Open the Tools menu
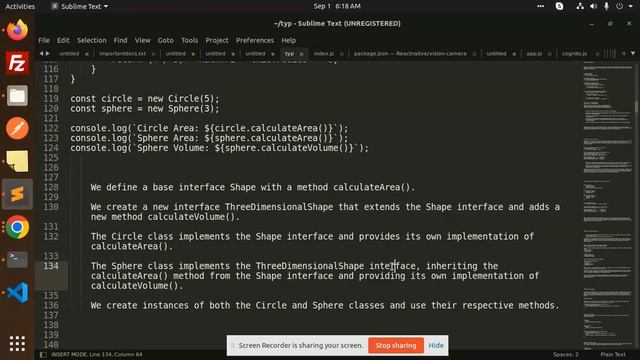This screenshot has width=640, height=360. pos(189,40)
